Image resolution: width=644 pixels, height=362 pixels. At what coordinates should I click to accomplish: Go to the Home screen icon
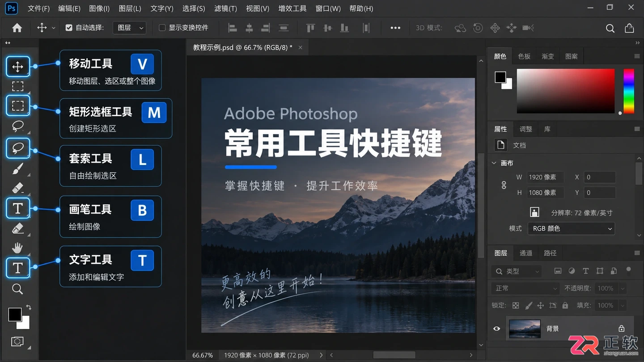pyautogui.click(x=17, y=28)
